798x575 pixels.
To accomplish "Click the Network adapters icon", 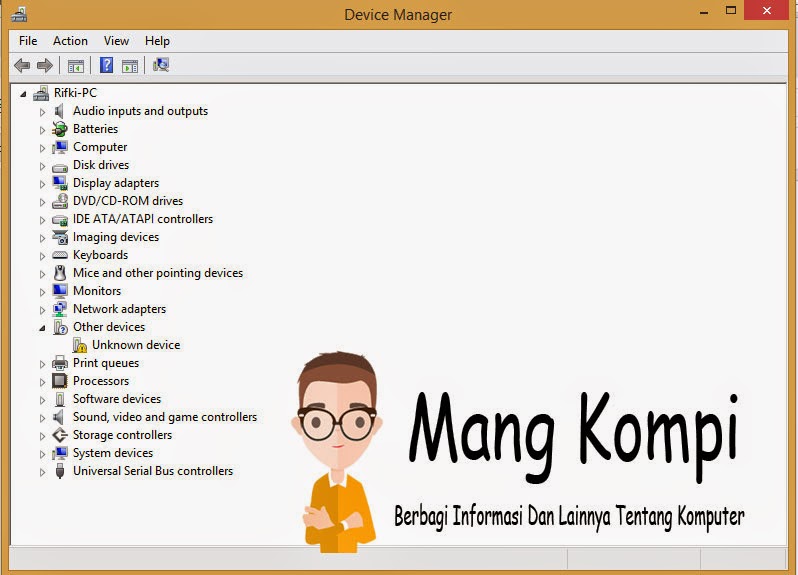I will 60,309.
